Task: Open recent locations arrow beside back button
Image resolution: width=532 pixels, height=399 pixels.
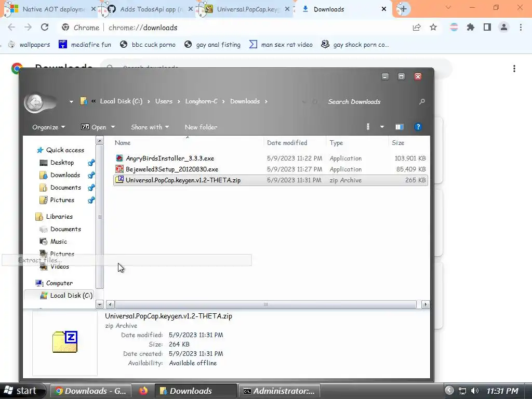Action: (71, 101)
